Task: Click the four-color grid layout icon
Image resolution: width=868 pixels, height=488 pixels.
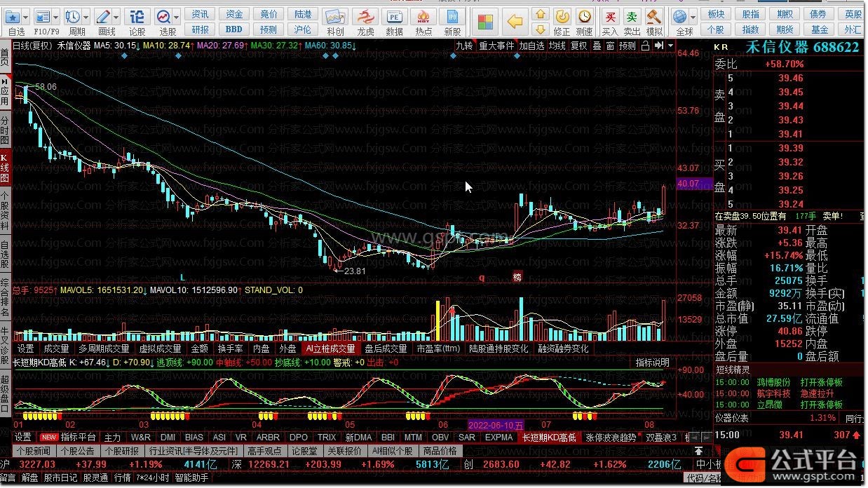Action: [485, 22]
